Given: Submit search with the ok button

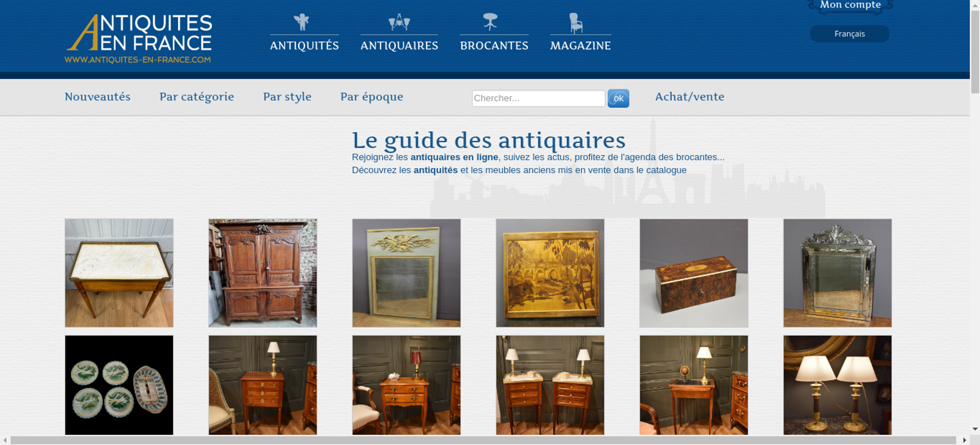Looking at the screenshot, I should (x=618, y=99).
